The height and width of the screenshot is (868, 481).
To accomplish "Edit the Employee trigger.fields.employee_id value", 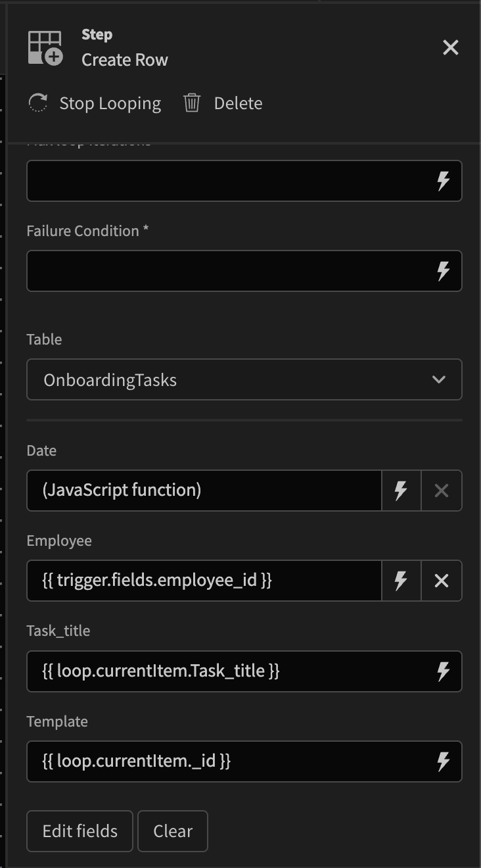I will (x=204, y=581).
